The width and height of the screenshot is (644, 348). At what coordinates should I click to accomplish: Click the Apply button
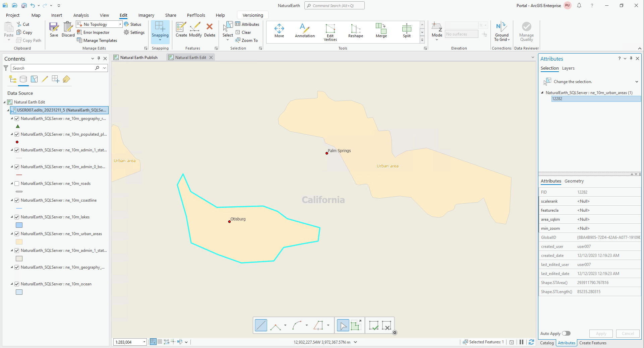(x=601, y=334)
